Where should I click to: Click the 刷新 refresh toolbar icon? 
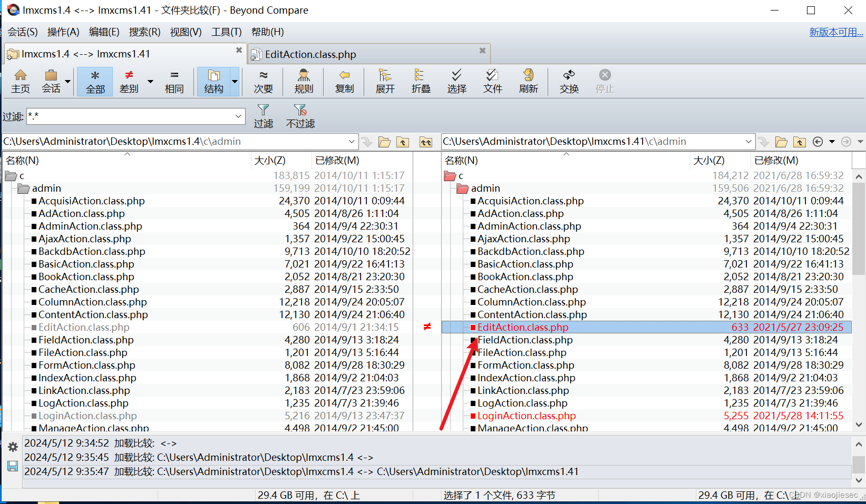pyautogui.click(x=528, y=81)
